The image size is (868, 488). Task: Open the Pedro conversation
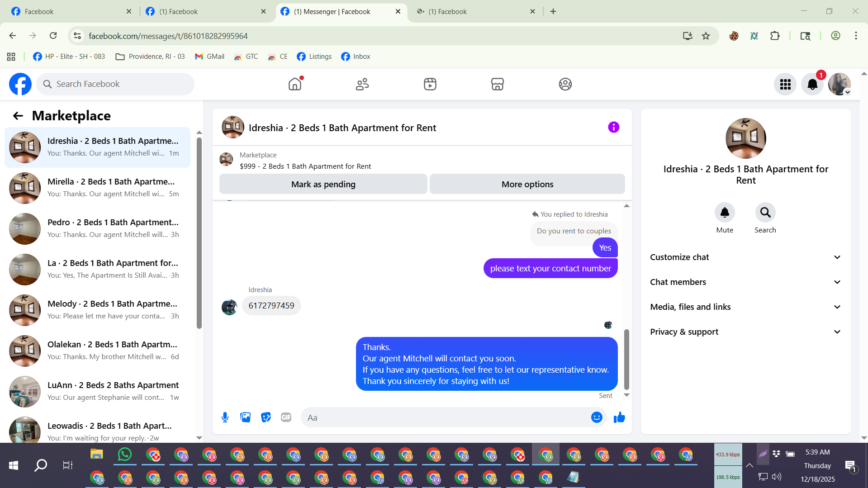point(97,229)
